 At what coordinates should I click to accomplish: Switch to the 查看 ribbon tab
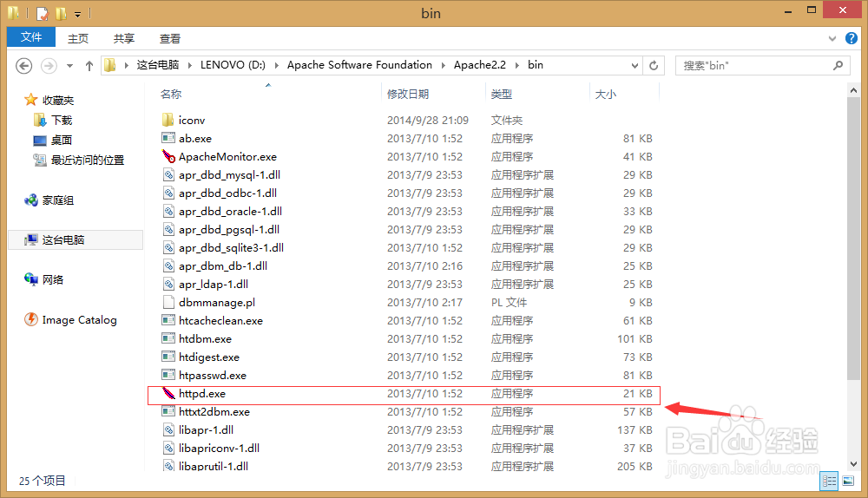pyautogui.click(x=170, y=38)
